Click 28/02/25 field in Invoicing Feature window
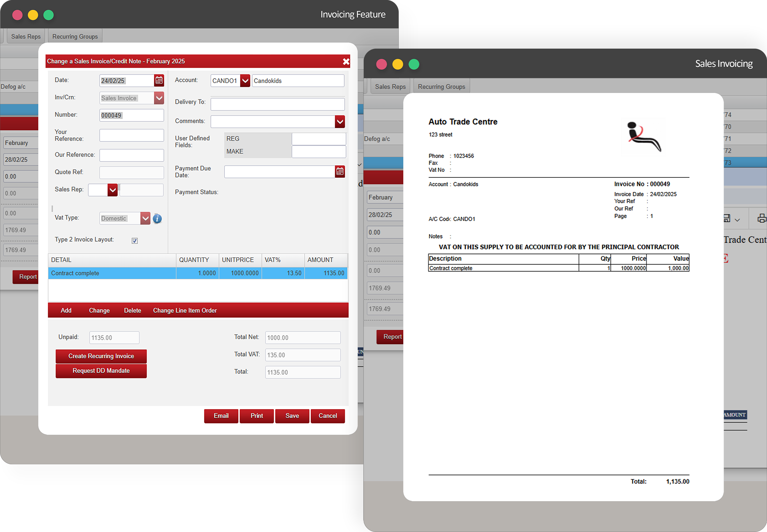Image resolution: width=767 pixels, height=532 pixels. (21, 160)
